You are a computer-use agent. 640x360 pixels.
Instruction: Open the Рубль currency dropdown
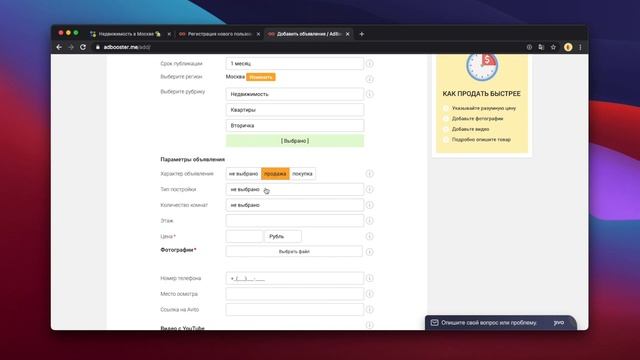[283, 236]
